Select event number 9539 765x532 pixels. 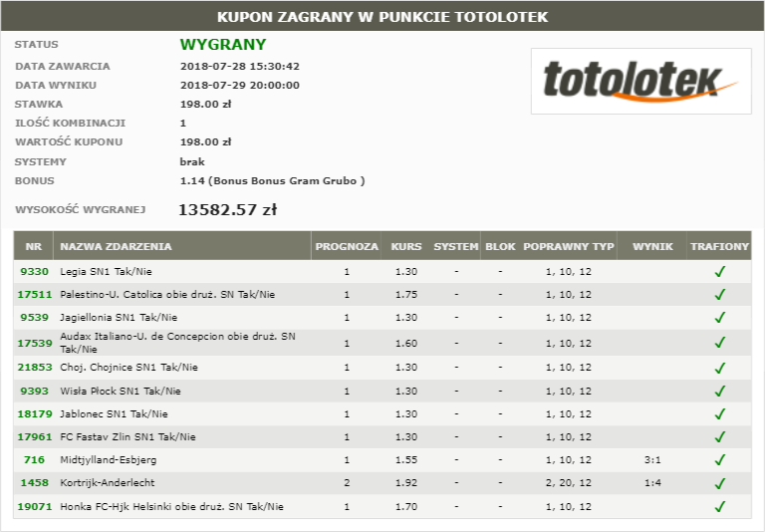[x=34, y=318]
